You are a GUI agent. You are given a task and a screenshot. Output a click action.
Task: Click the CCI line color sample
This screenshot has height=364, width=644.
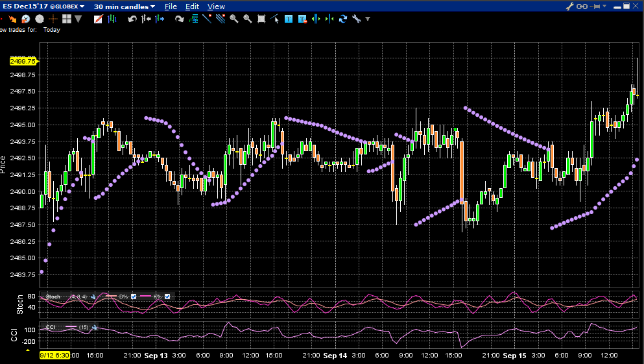click(x=71, y=326)
